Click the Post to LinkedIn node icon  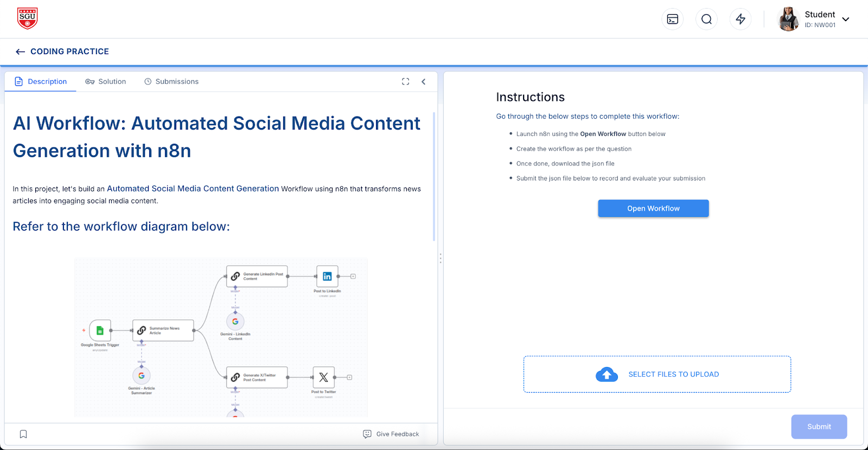[327, 277]
